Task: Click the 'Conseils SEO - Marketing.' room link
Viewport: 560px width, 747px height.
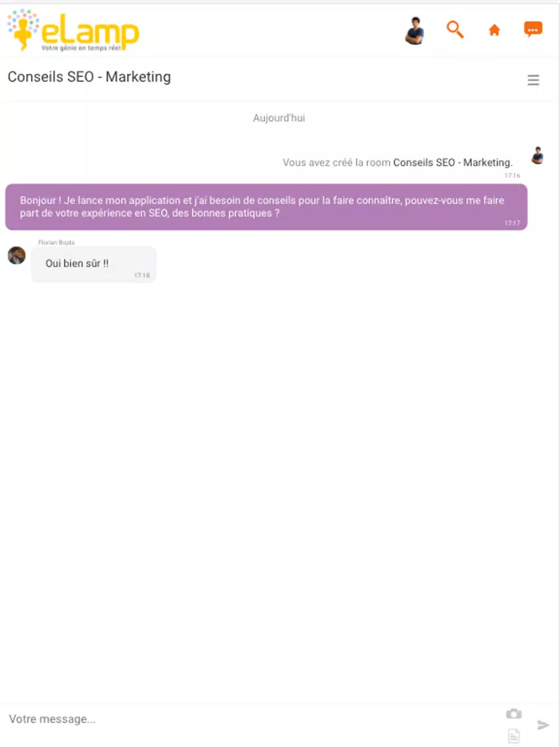Action: pyautogui.click(x=453, y=162)
